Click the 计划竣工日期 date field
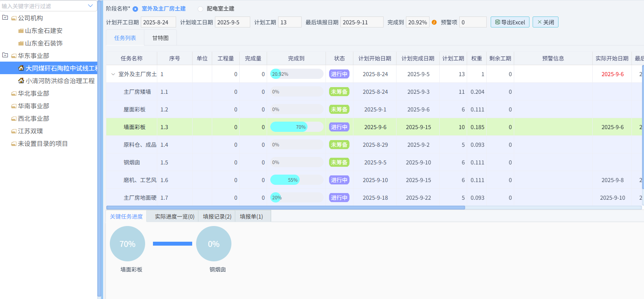This screenshot has height=299, width=644. (x=233, y=22)
